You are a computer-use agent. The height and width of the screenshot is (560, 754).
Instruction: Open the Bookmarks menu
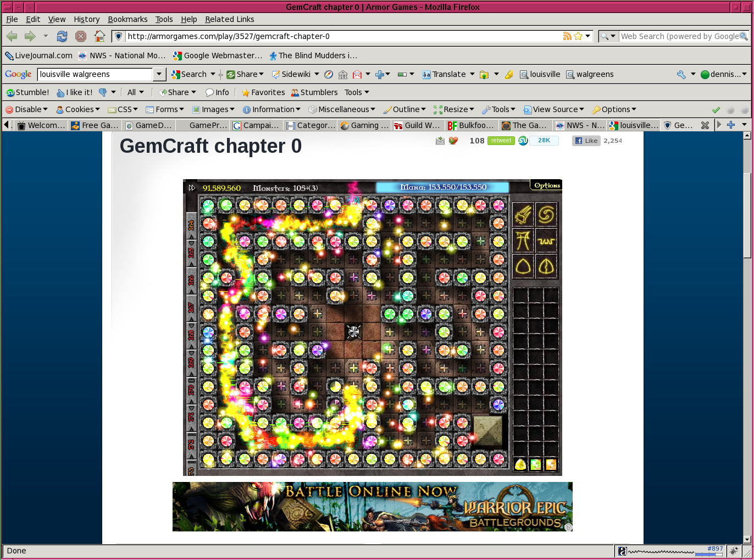127,19
